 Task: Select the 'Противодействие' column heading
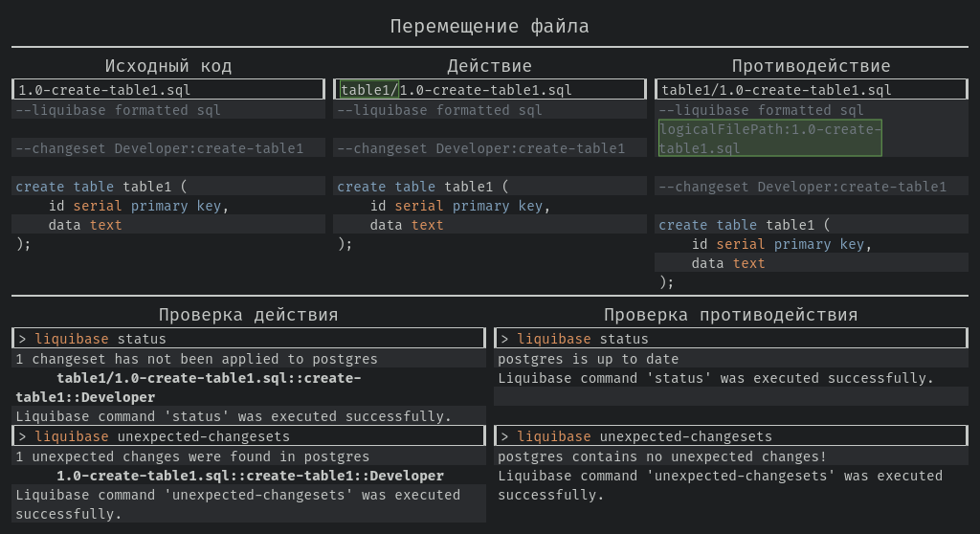[812, 66]
